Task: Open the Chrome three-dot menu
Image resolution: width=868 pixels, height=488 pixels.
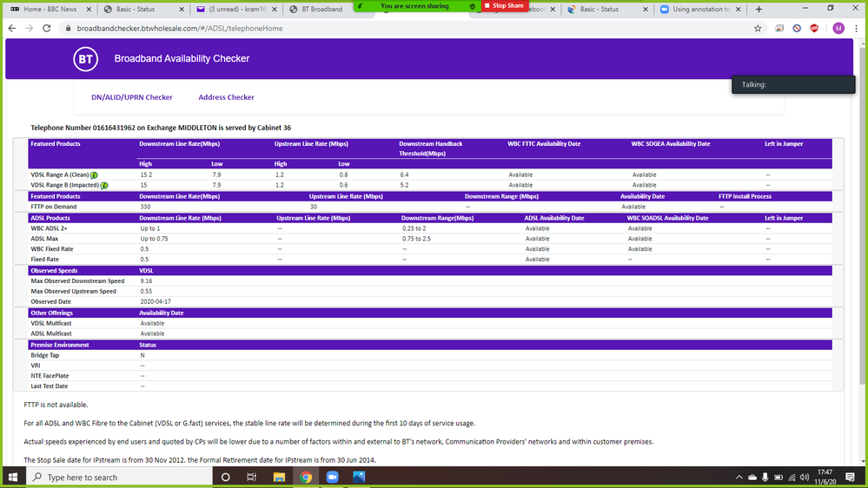Action: point(856,28)
